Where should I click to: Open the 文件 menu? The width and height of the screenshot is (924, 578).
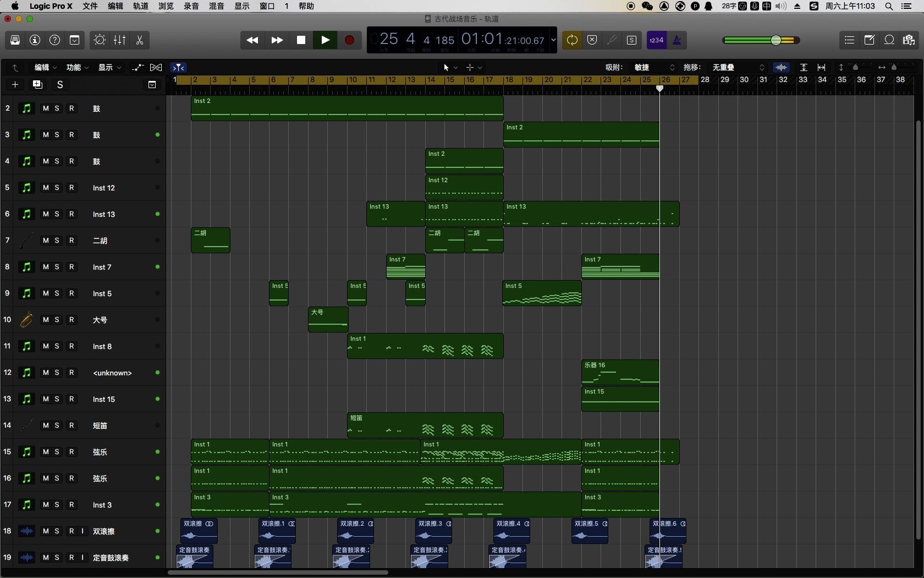(x=90, y=6)
